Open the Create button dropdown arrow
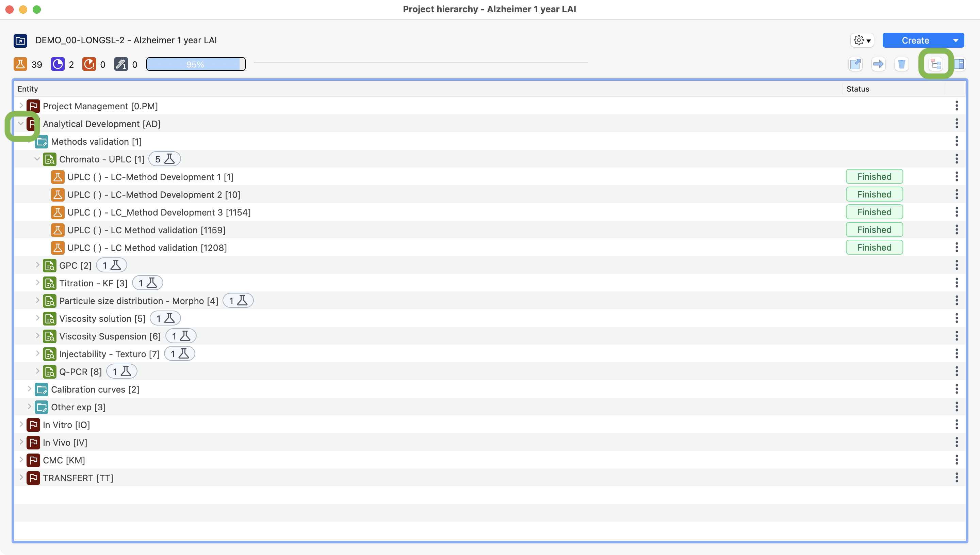The width and height of the screenshot is (980, 555). [x=955, y=41]
